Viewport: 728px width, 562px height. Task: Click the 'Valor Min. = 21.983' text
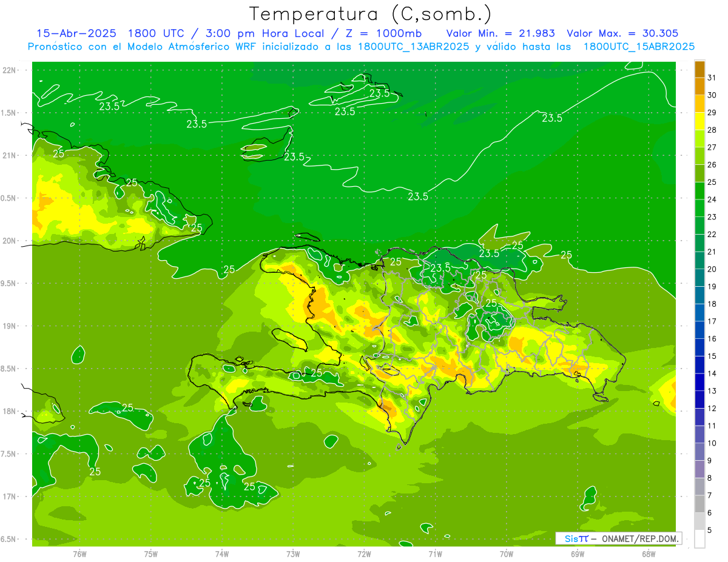(x=500, y=33)
